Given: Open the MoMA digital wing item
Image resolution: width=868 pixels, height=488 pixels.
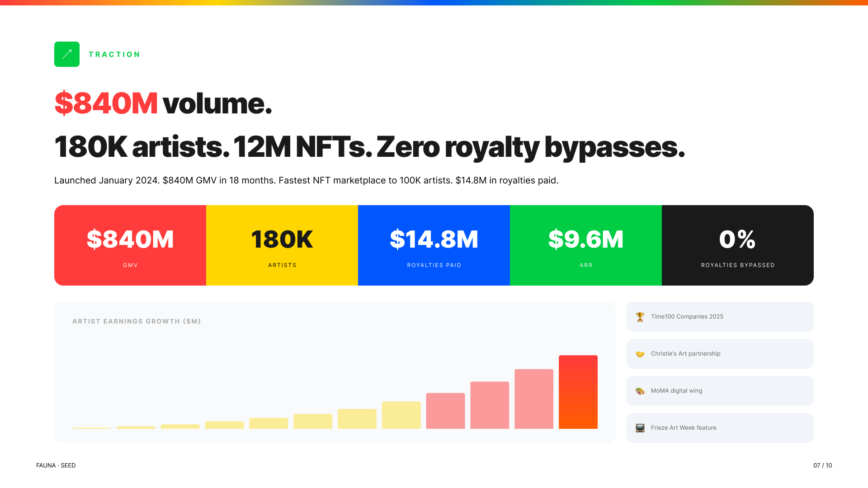Looking at the screenshot, I should click(x=720, y=391).
